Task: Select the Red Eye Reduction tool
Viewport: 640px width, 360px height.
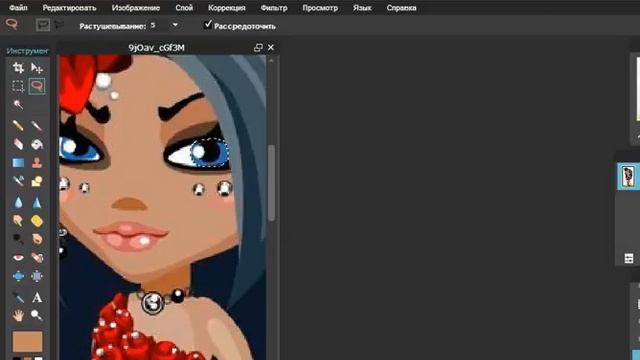Action: point(18,258)
